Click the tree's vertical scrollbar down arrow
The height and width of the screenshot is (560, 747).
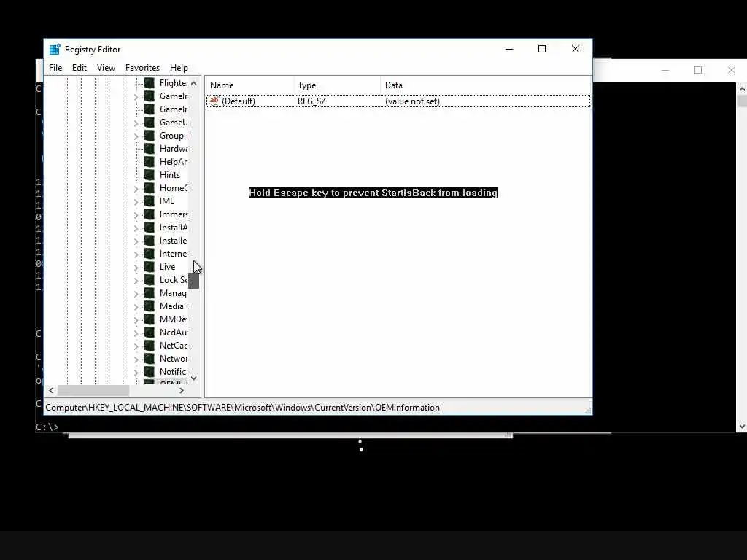coord(194,378)
